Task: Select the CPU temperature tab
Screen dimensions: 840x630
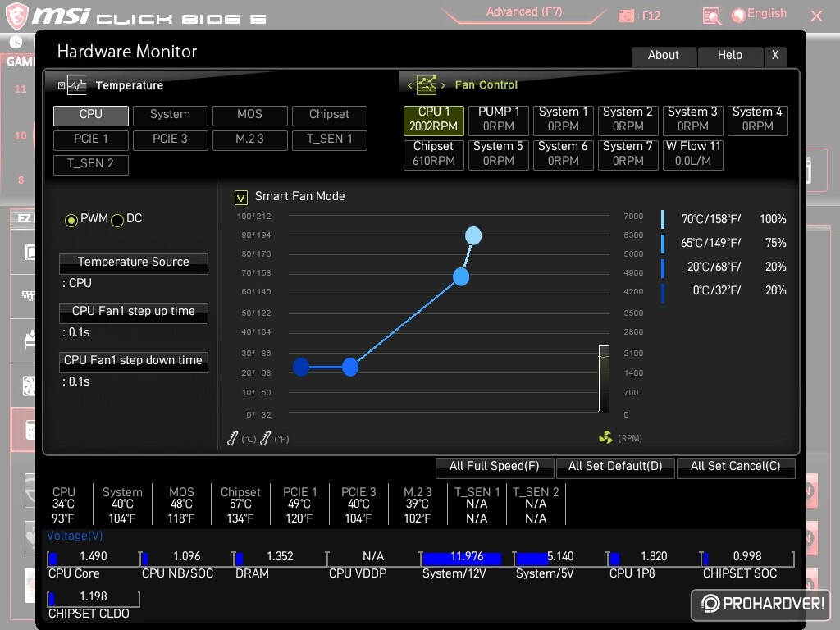Action: click(91, 115)
